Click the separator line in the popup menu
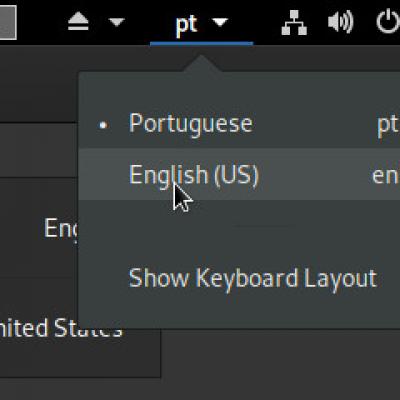Image resolution: width=400 pixels, height=400 pixels. (x=265, y=227)
